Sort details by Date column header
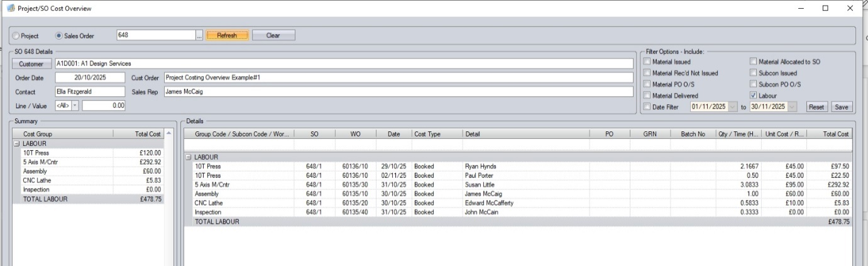868x266 pixels. pos(393,134)
